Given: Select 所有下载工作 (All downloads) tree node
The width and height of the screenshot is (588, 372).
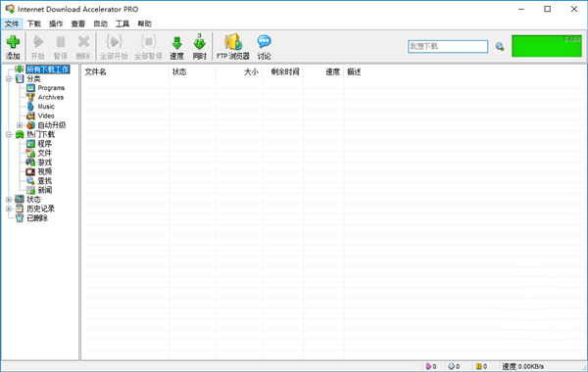Looking at the screenshot, I should point(48,70).
